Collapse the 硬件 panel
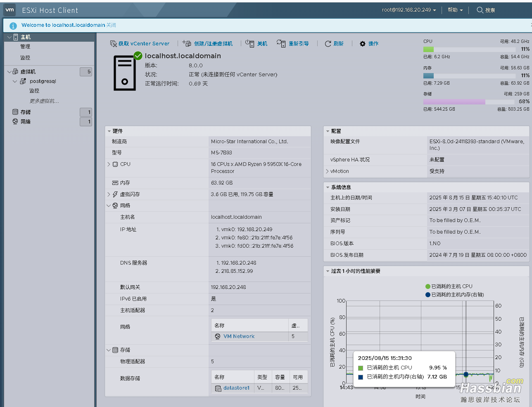The width and height of the screenshot is (532, 407). [x=109, y=131]
